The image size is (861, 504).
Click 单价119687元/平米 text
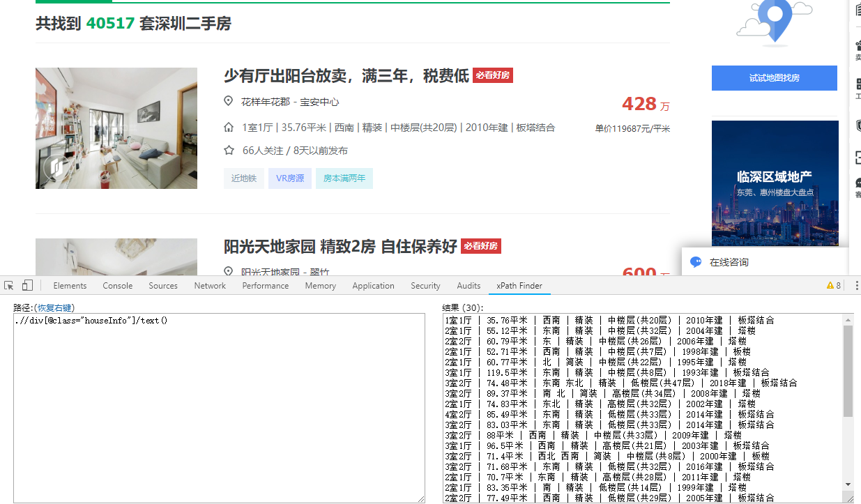coord(632,128)
